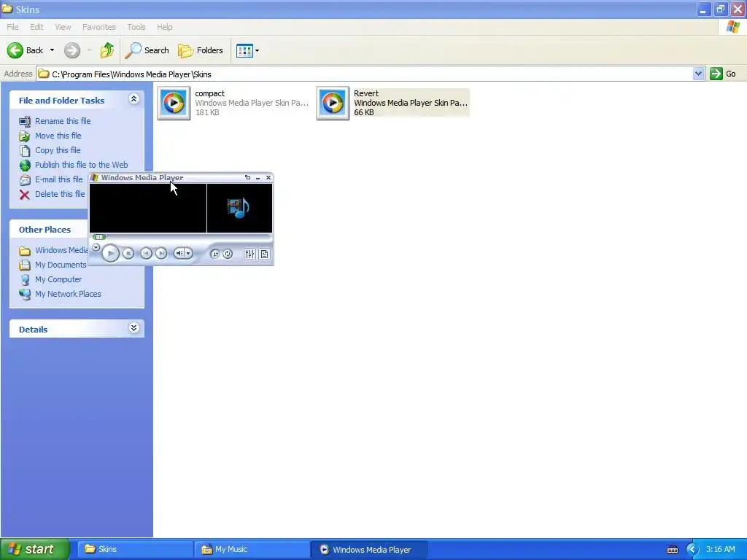Toggle repeat in Windows Media Player
Image resolution: width=747 pixels, height=560 pixels.
pyautogui.click(x=228, y=254)
